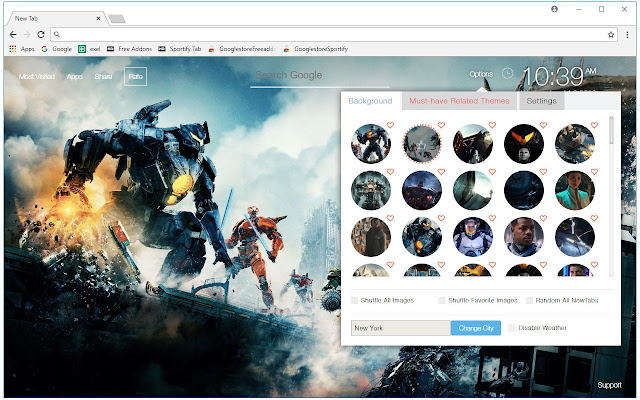The width and height of the screenshot is (640, 400).
Task: Enable Random All NewTabs checkbox
Action: (x=529, y=300)
